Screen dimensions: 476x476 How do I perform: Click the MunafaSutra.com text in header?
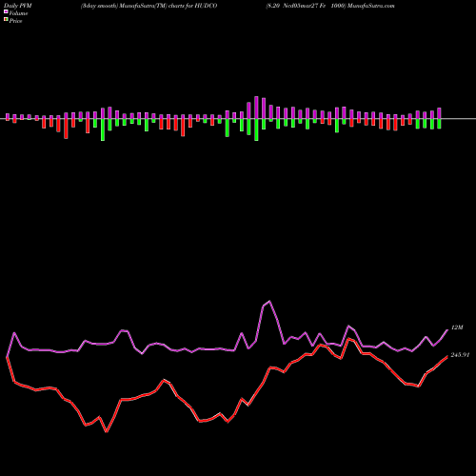point(371,6)
